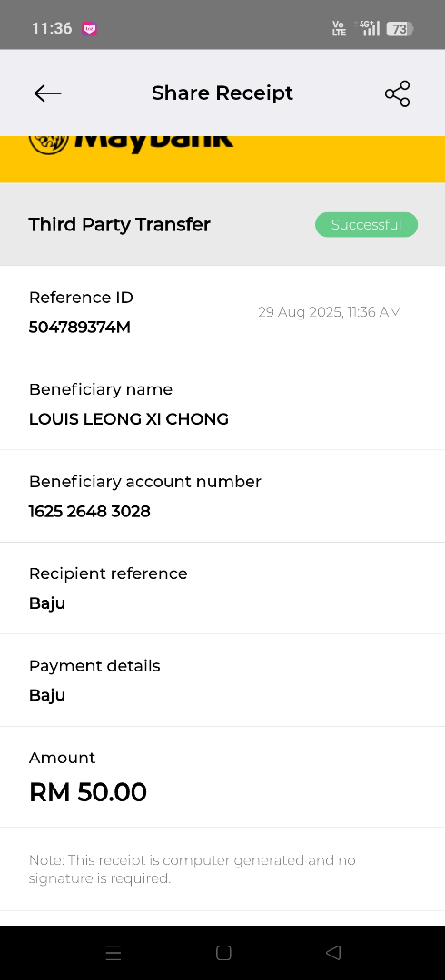The width and height of the screenshot is (445, 980).
Task: Tap the payment details Baju value
Action: tap(47, 696)
